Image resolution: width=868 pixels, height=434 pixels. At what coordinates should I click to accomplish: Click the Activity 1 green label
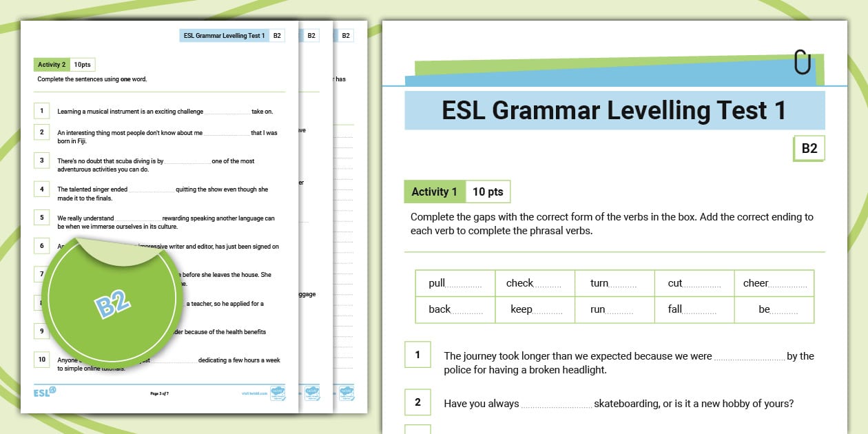pyautogui.click(x=434, y=192)
